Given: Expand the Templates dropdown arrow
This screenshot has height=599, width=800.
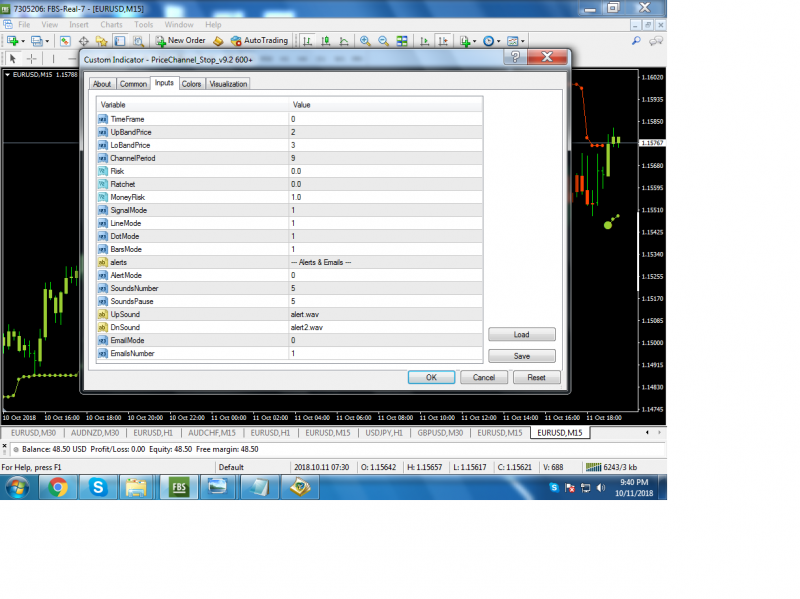Looking at the screenshot, I should click(522, 41).
